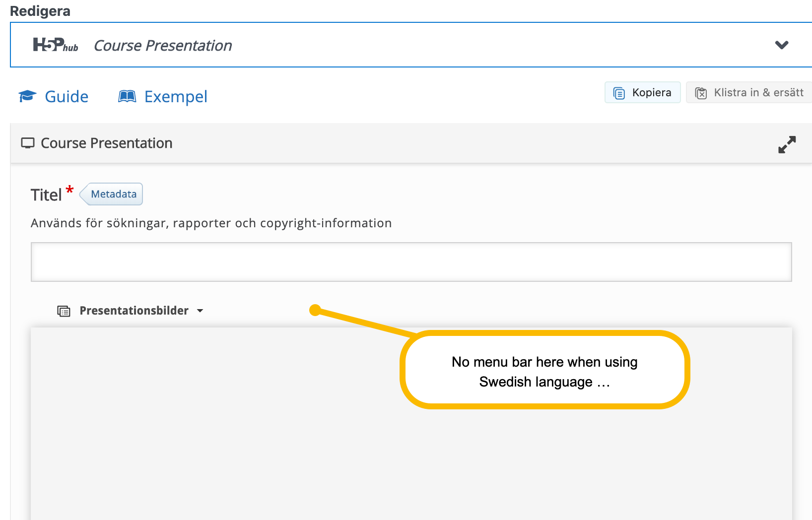Click the Course Presentation panel heading

coord(106,143)
